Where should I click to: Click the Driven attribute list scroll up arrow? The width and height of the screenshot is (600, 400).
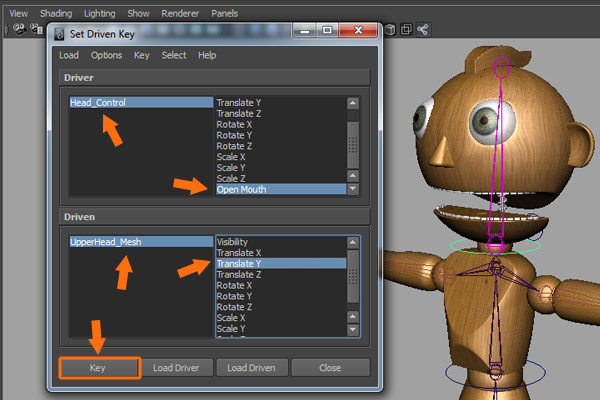click(x=352, y=242)
